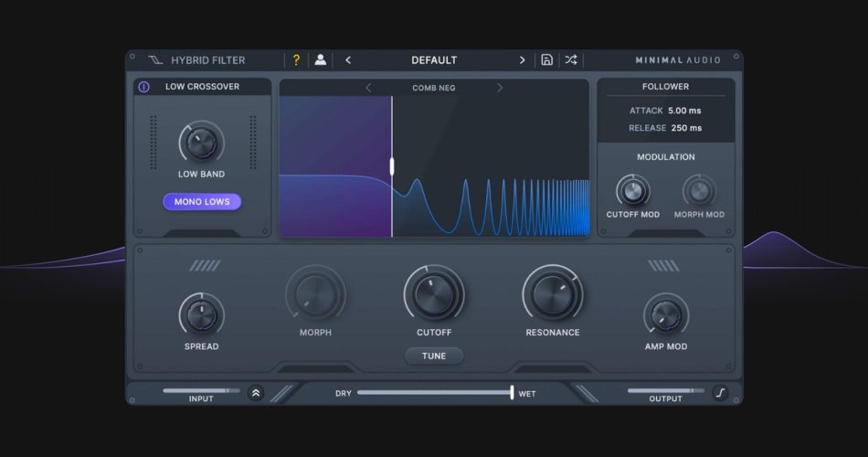Viewport: 868px width, 457px height.
Task: Click the Hybrid Filter logo icon
Action: point(155,60)
